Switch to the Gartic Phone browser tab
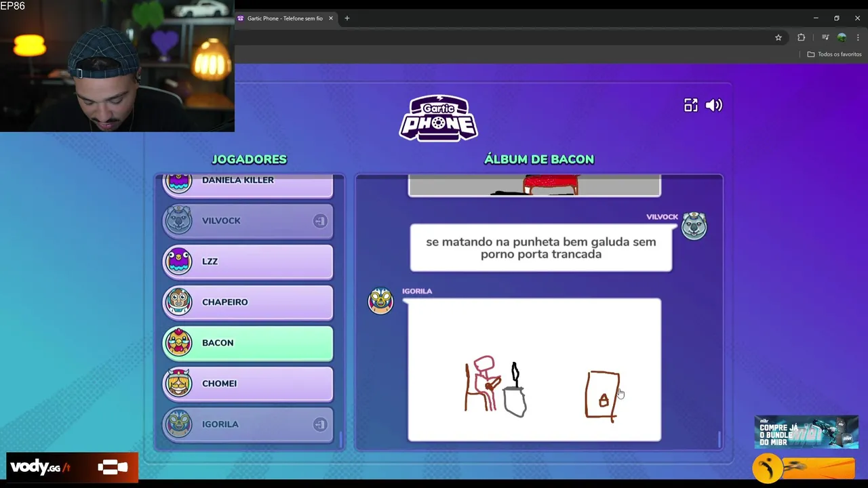Image resolution: width=868 pixels, height=488 pixels. click(285, 18)
